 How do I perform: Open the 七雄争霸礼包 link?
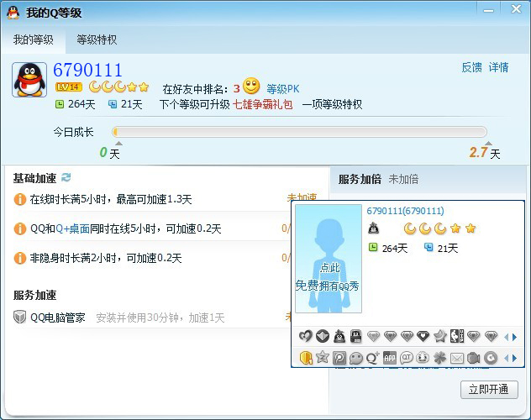pyautogui.click(x=262, y=104)
